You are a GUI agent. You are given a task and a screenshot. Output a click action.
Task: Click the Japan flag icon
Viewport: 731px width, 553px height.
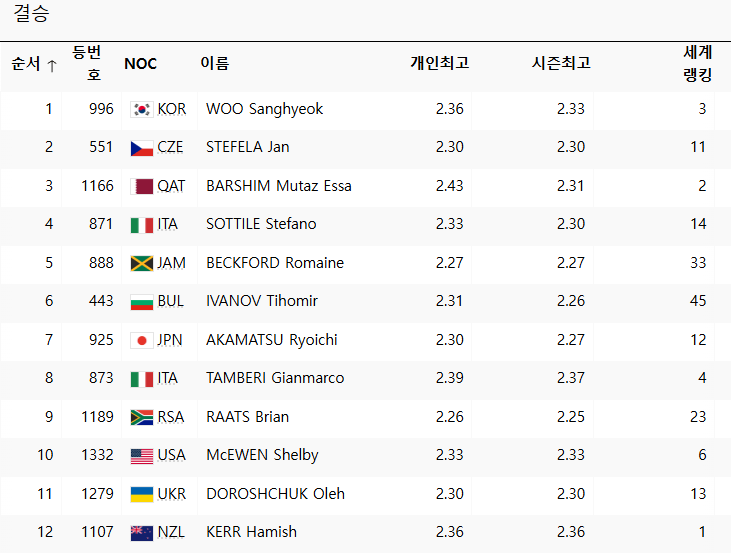point(142,340)
